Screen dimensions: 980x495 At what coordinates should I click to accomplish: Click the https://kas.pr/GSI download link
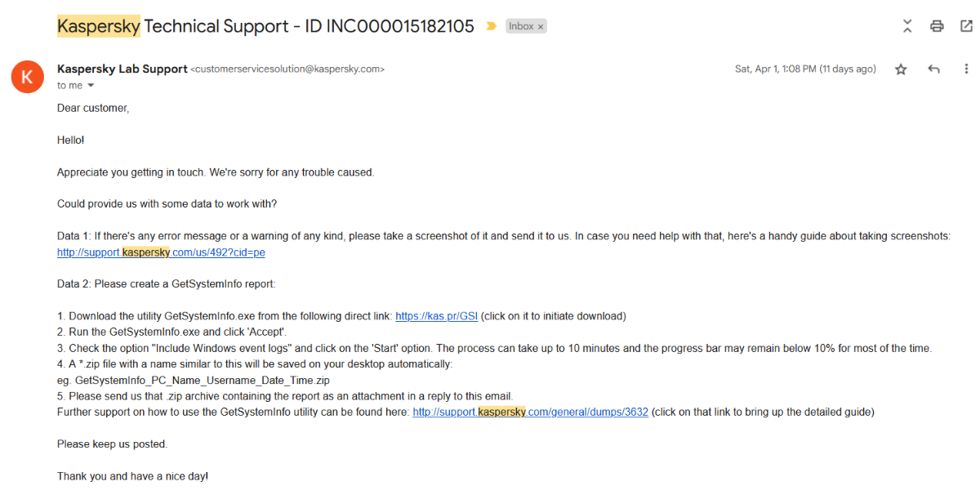436,316
